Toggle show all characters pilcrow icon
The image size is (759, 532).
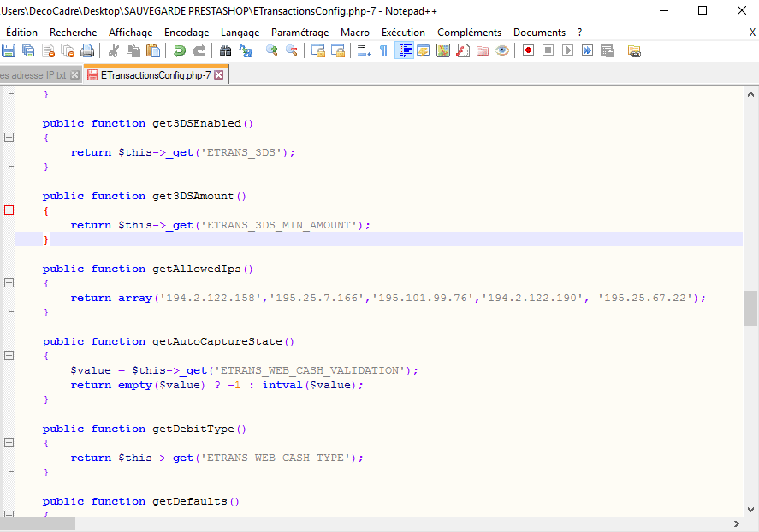(x=384, y=50)
